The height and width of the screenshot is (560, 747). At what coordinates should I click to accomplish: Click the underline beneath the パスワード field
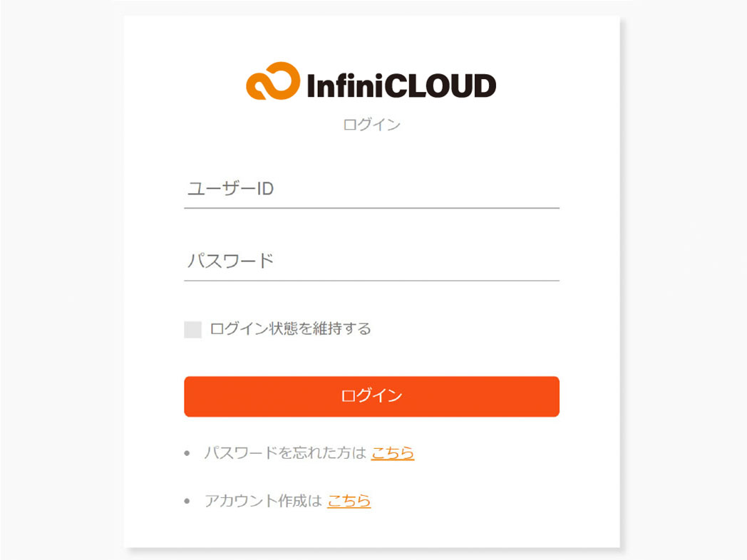click(371, 281)
